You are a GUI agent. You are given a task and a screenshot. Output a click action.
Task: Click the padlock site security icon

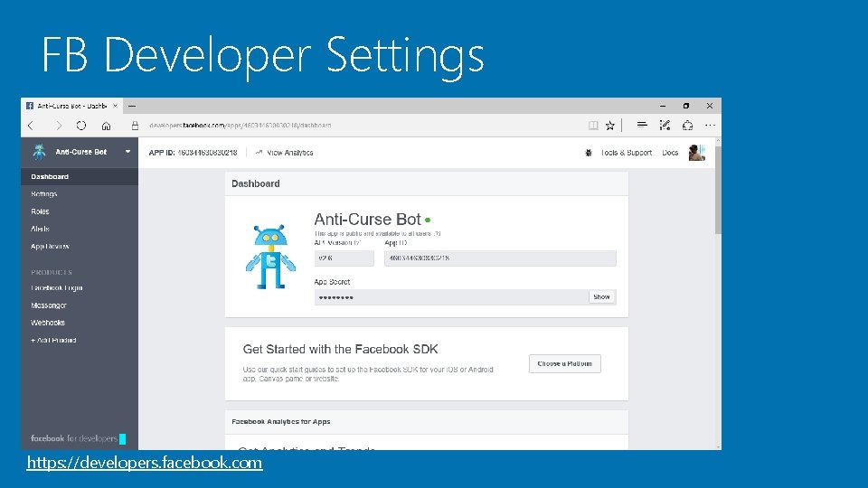pos(135,126)
